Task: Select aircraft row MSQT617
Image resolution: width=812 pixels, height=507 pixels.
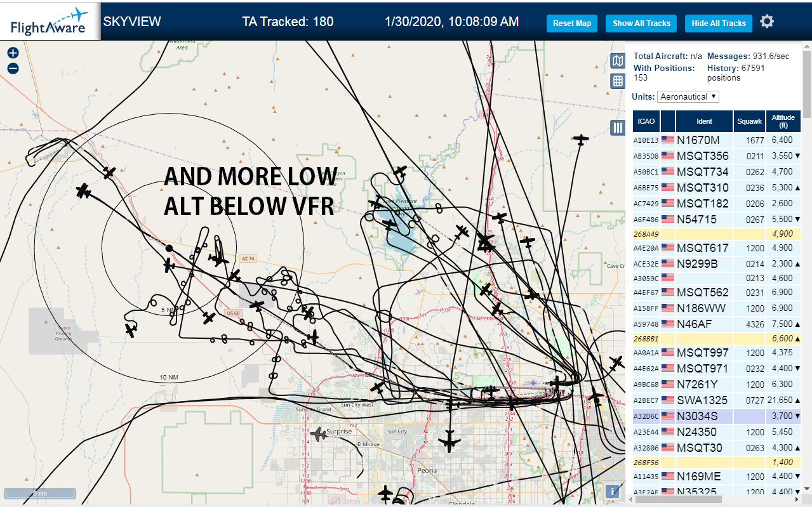Action: pyautogui.click(x=717, y=248)
